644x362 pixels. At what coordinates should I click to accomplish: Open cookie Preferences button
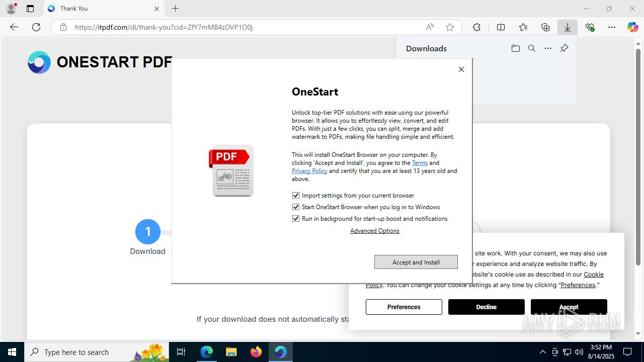pos(404,307)
